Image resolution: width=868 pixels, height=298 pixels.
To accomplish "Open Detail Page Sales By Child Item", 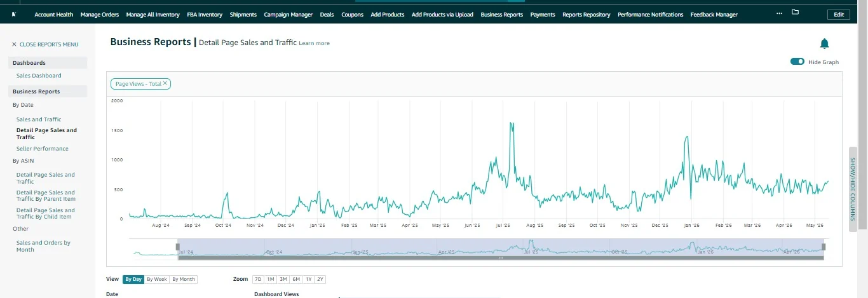I will pyautogui.click(x=46, y=213).
